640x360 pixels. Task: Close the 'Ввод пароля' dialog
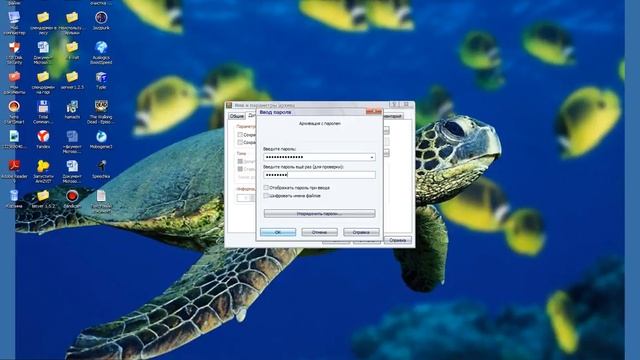pyautogui.click(x=373, y=112)
